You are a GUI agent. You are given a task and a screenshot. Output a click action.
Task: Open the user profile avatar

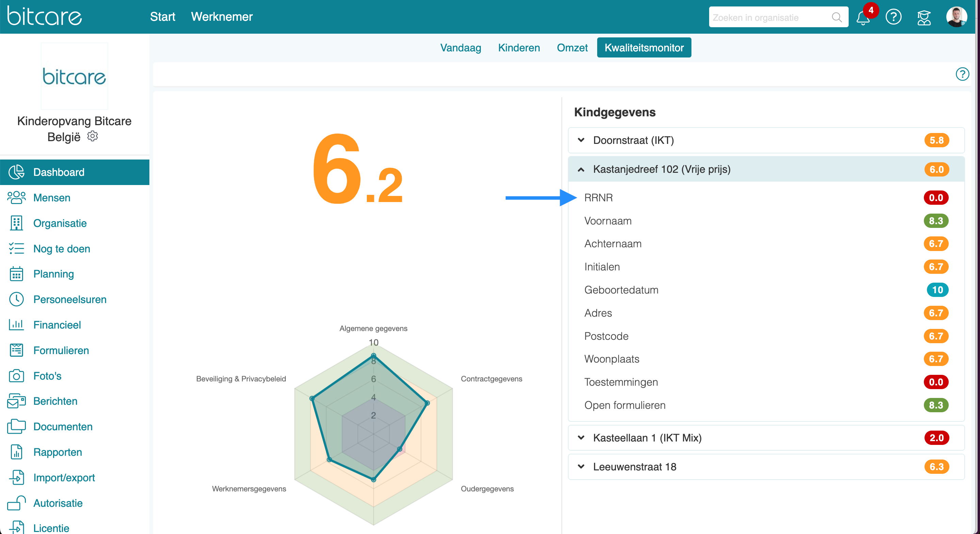click(957, 17)
